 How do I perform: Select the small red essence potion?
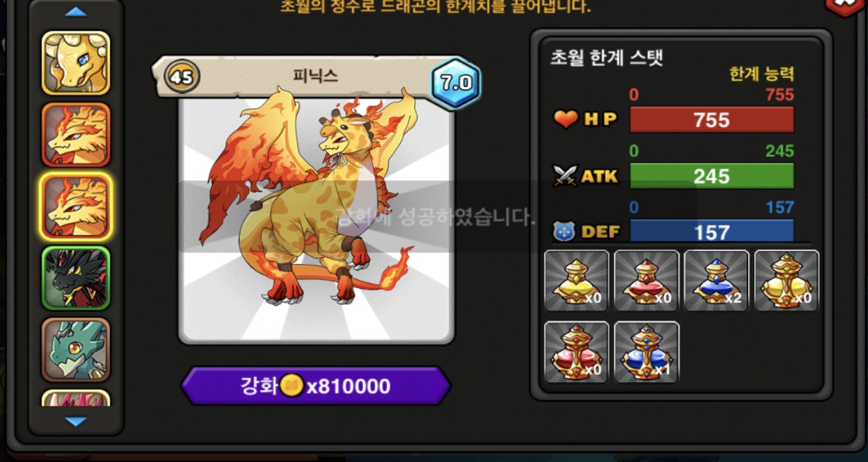tap(647, 281)
